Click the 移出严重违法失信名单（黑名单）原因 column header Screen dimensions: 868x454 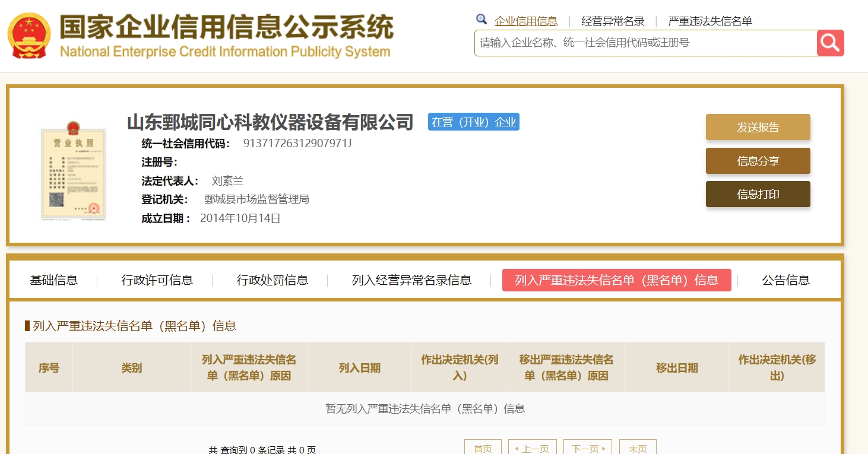(566, 368)
